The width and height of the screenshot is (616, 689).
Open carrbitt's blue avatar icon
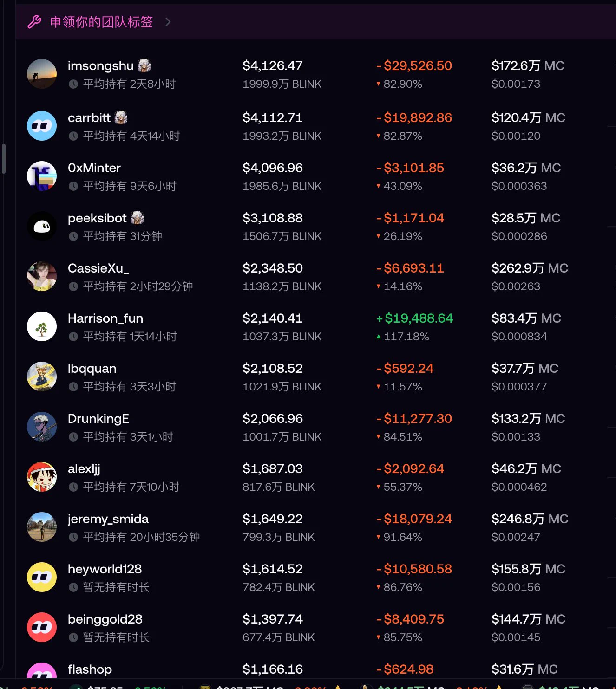pos(42,126)
